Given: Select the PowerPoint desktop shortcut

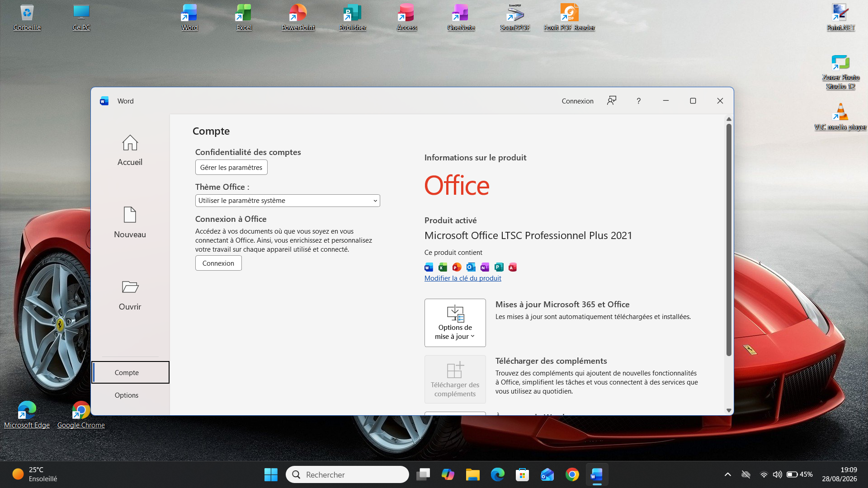Looking at the screenshot, I should point(298,17).
